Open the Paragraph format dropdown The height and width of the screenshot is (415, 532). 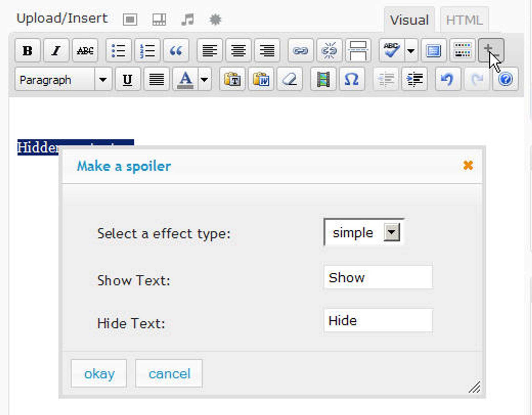pyautogui.click(x=103, y=80)
